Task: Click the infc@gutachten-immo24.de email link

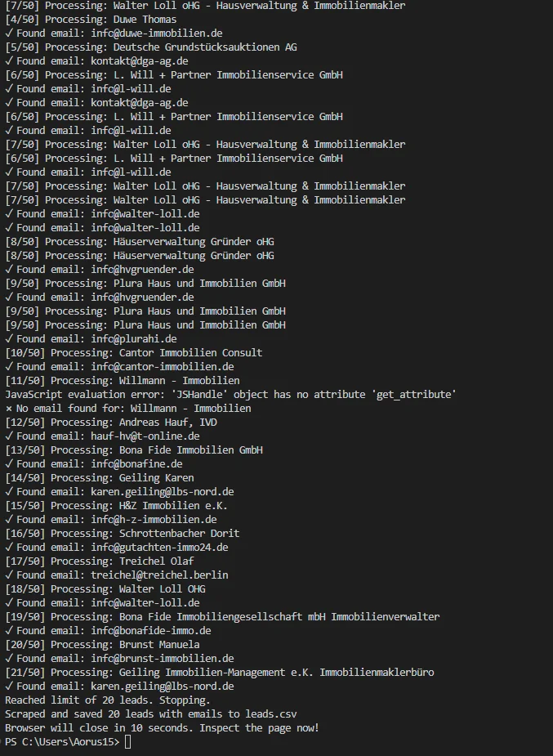Action: tap(159, 548)
